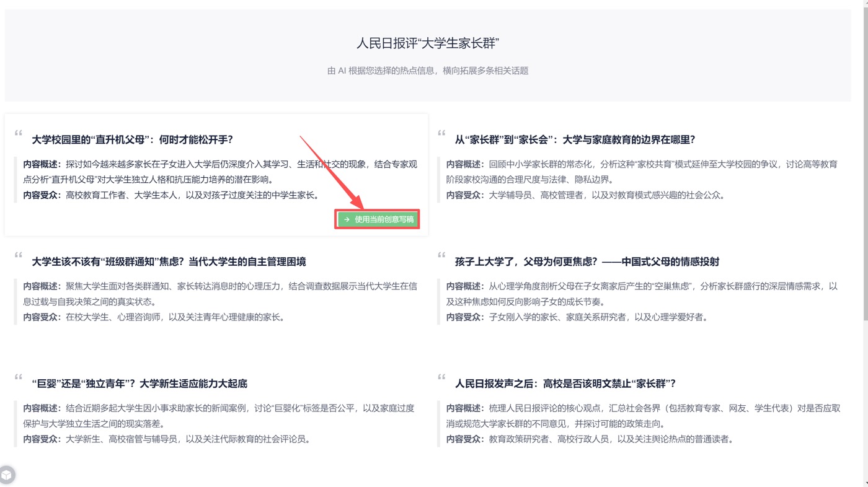The width and height of the screenshot is (868, 487).
Task: Click the “巨婴”还是“独立青年” card title
Action: [x=139, y=384]
